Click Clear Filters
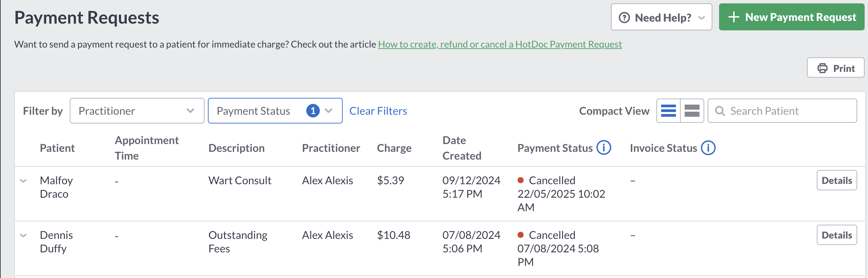868x278 pixels. pos(378,111)
